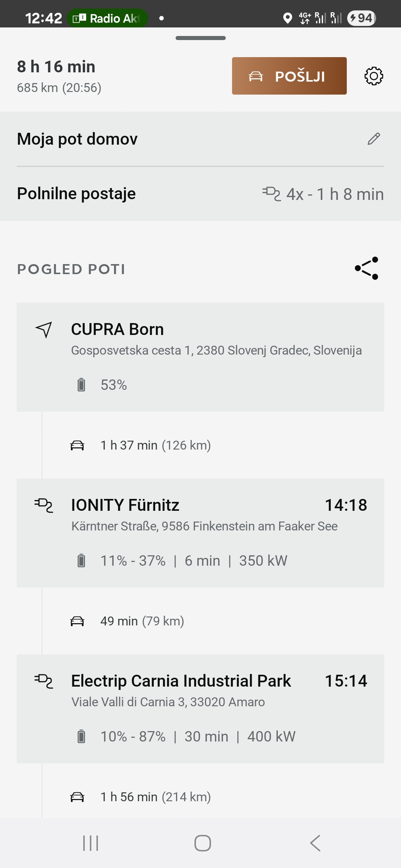Select the Electrip Carnia Industrial Park stop
This screenshot has width=401, height=868.
[200, 708]
